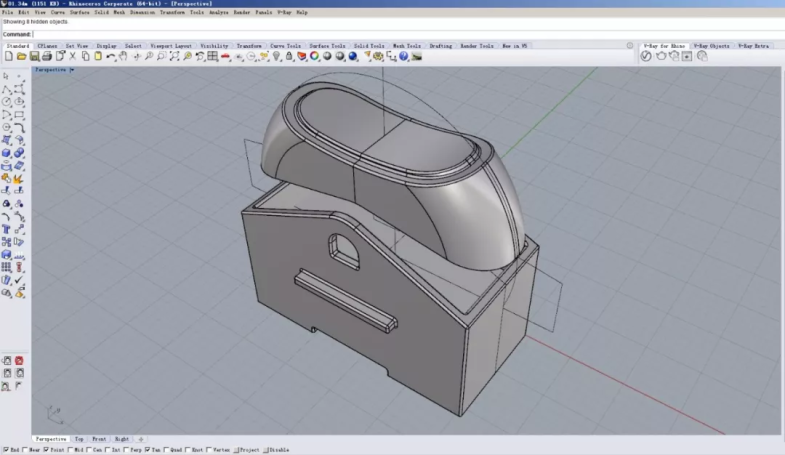Click the Open file folder icon

coord(21,57)
